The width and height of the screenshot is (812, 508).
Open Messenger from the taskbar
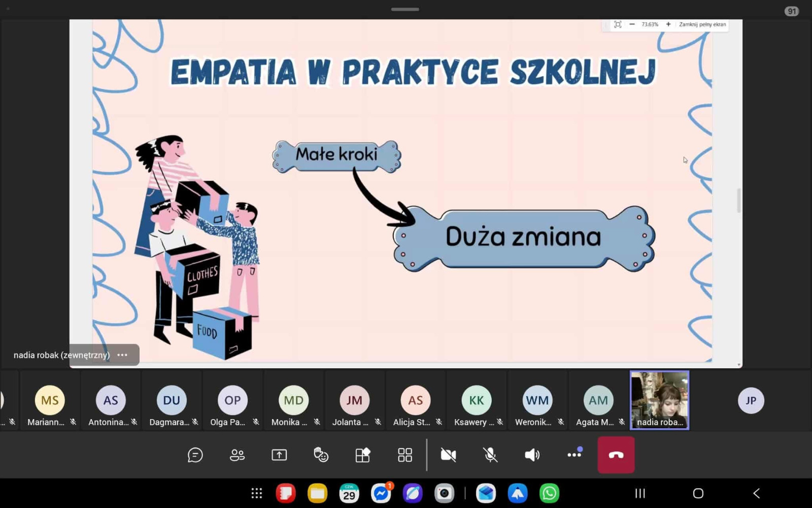[381, 493]
